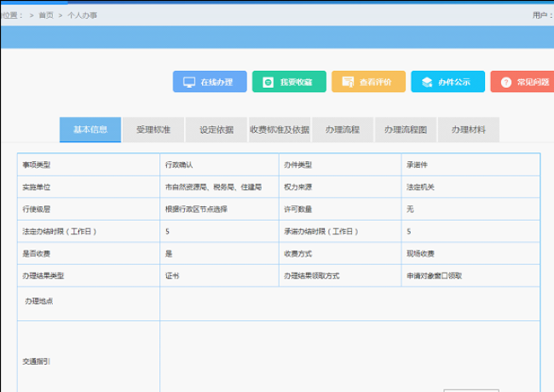554x392 pixels.
Task: Click the green 我要收藏 bookmark icon
Action: 268,83
